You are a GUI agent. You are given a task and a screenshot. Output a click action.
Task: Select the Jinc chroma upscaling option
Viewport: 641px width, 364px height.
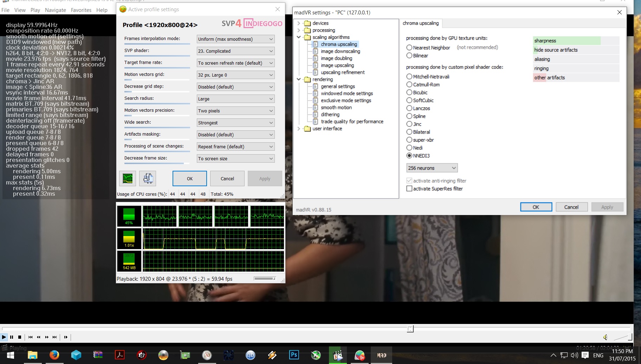[x=409, y=124]
